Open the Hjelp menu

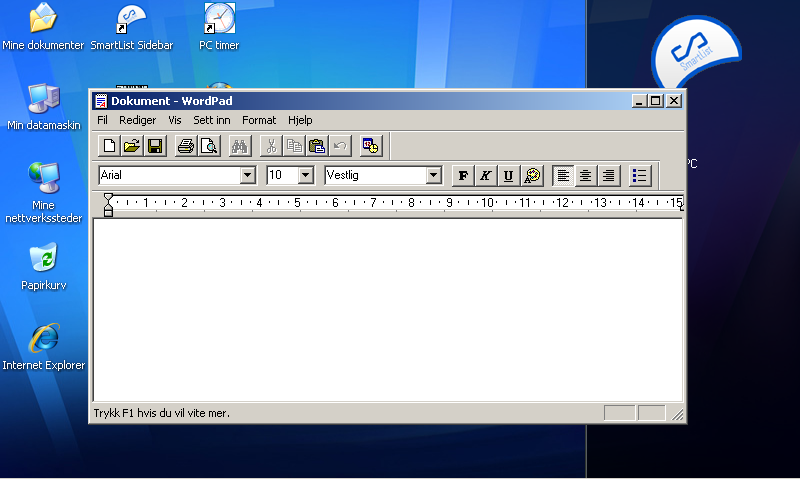pyautogui.click(x=300, y=120)
